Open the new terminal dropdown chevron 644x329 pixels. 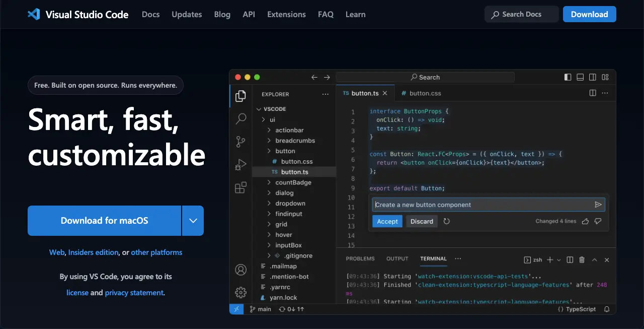[x=558, y=260]
